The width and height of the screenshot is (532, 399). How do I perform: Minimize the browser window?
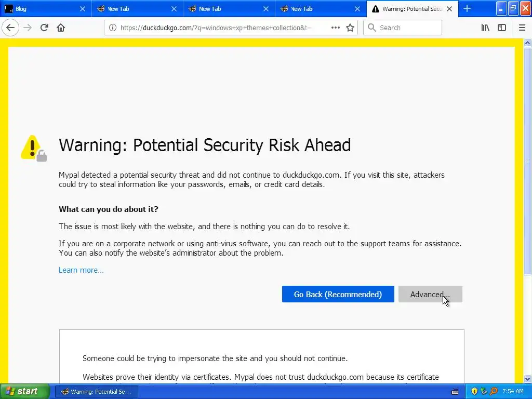click(x=501, y=8)
